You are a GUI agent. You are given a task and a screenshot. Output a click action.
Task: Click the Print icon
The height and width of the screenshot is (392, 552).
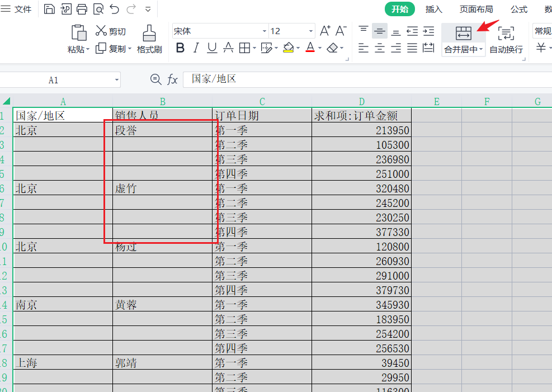point(82,9)
